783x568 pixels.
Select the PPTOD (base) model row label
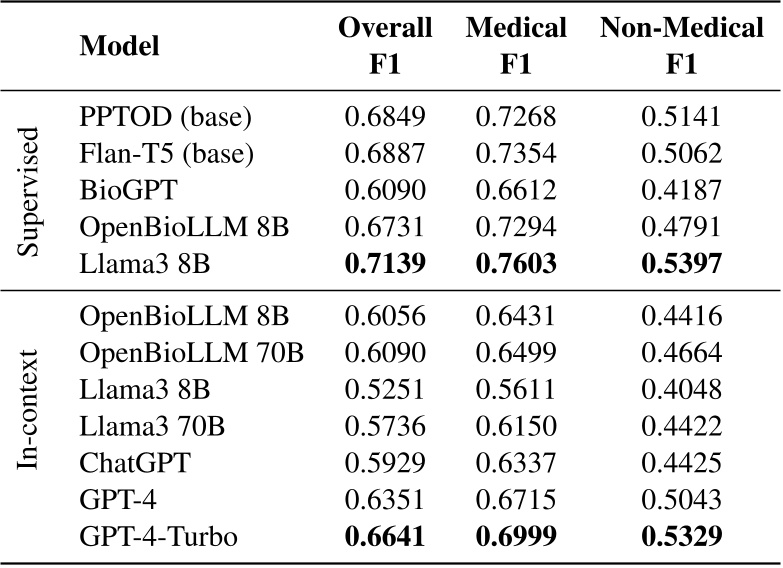(x=165, y=117)
